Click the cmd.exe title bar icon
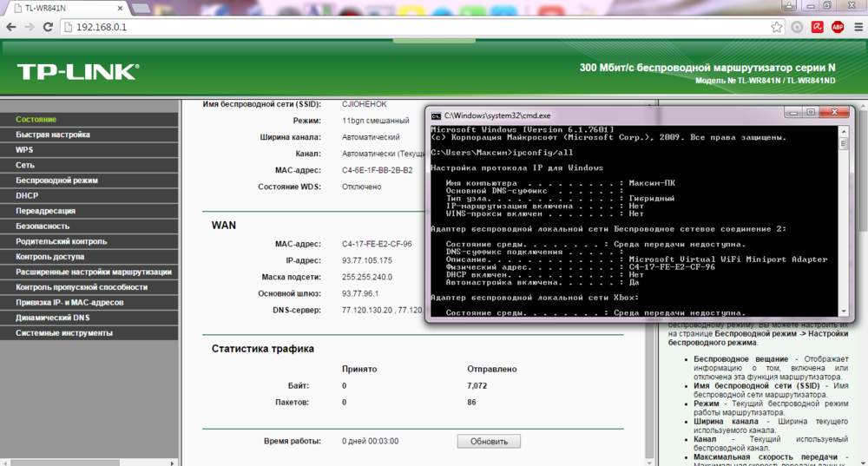The width and height of the screenshot is (868, 466). pos(437,115)
